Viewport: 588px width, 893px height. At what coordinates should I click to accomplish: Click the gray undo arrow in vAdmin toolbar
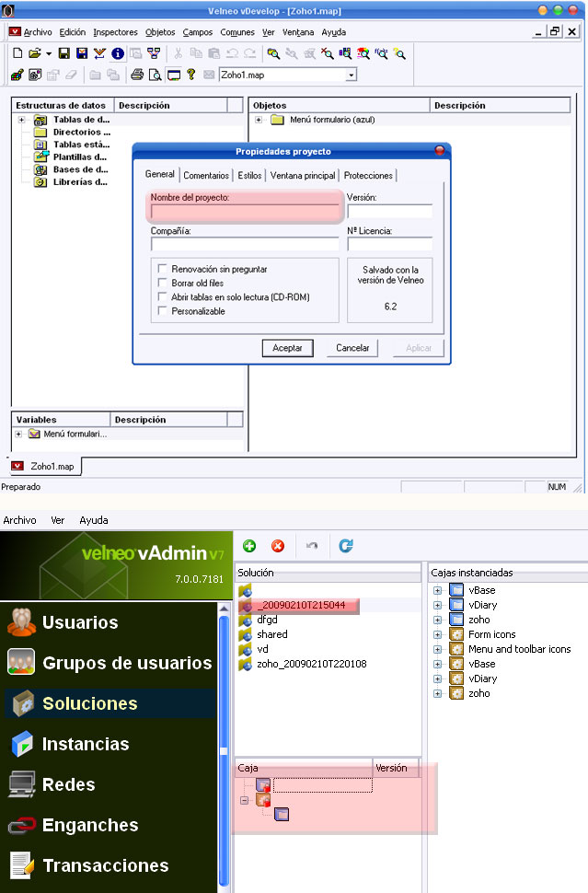(312, 546)
